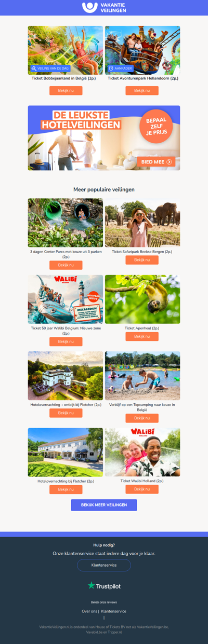The width and height of the screenshot is (208, 644).
Task: Click 'Bekijk nu' under Ticket Apenheul
Action: 142,336
